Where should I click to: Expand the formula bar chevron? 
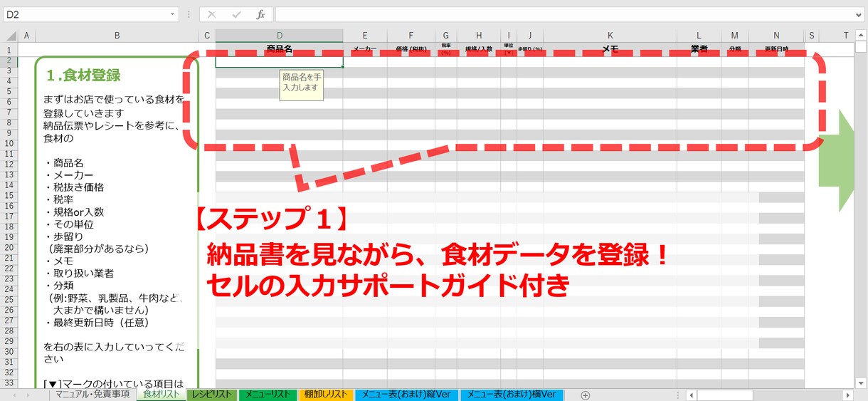pos(859,14)
